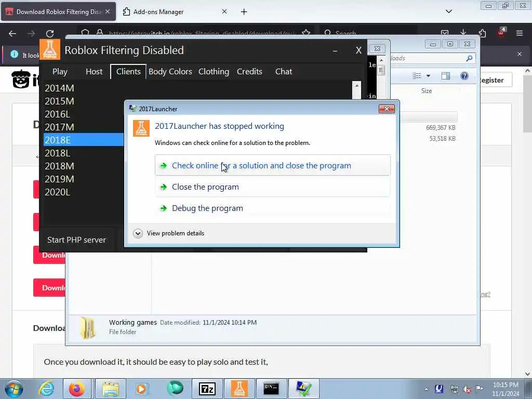Choose Check online for a solution option

(272, 165)
